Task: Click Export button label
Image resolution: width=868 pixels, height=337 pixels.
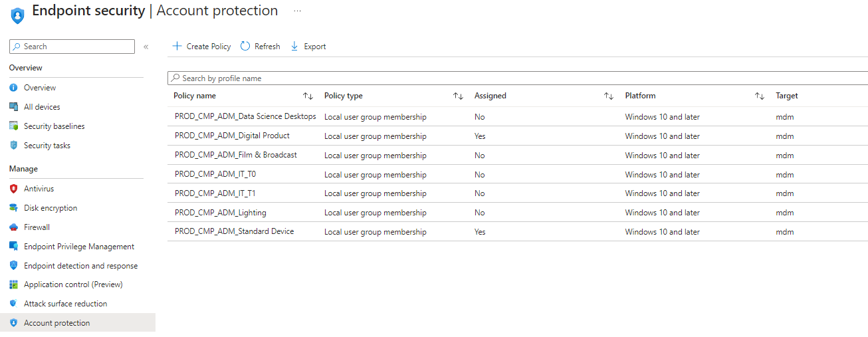Action: tap(315, 47)
